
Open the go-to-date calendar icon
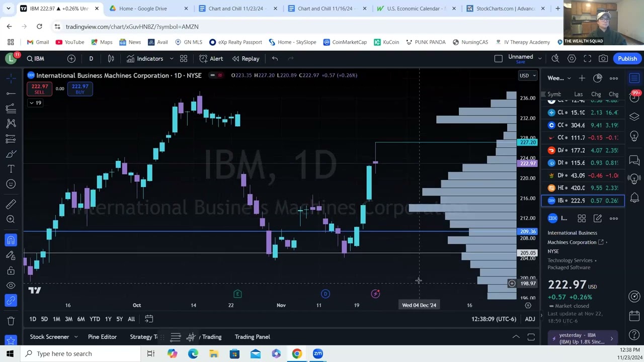point(149,319)
